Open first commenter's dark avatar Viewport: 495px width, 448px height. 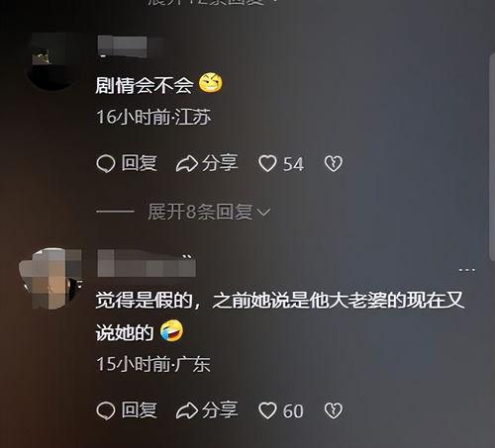pyautogui.click(x=52, y=61)
